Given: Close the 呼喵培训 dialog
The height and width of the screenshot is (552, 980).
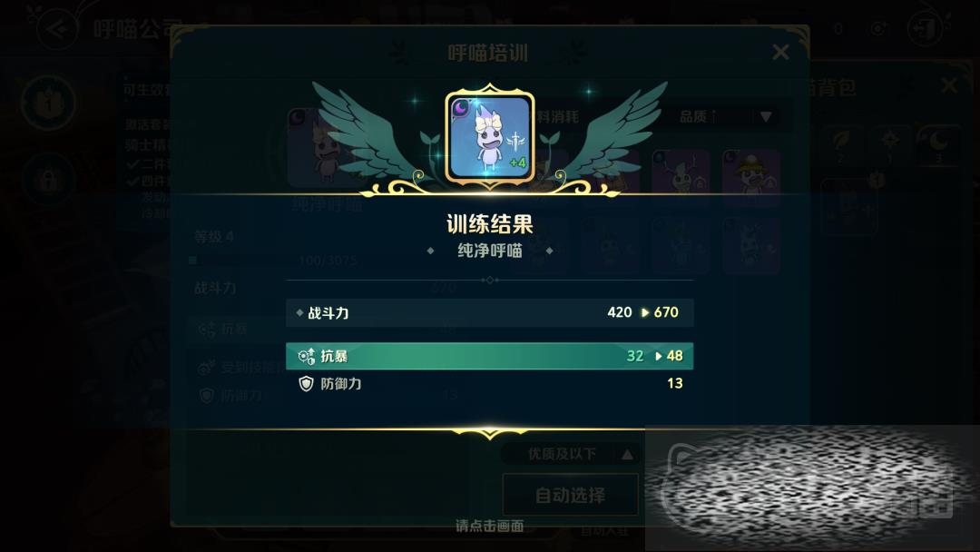Looking at the screenshot, I should click(x=780, y=52).
